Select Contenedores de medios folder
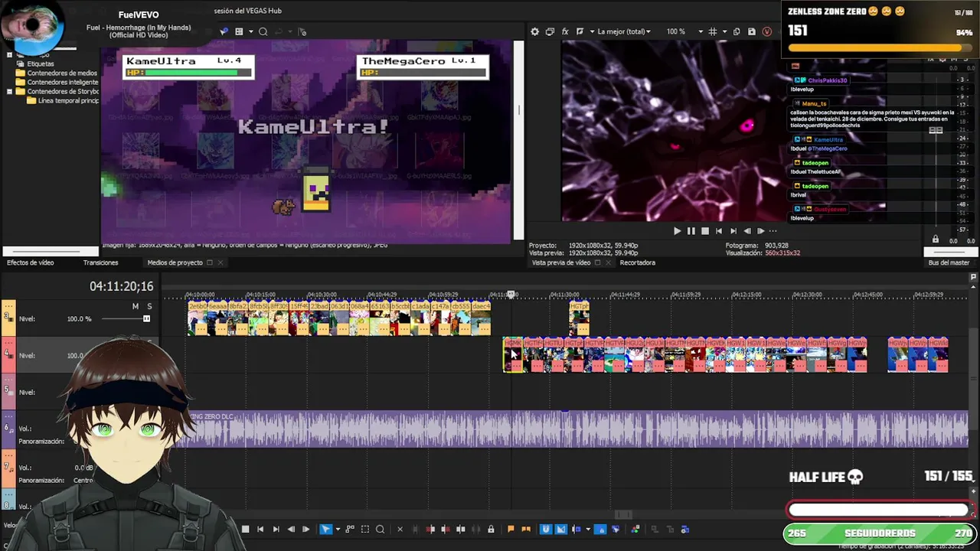 click(62, 73)
